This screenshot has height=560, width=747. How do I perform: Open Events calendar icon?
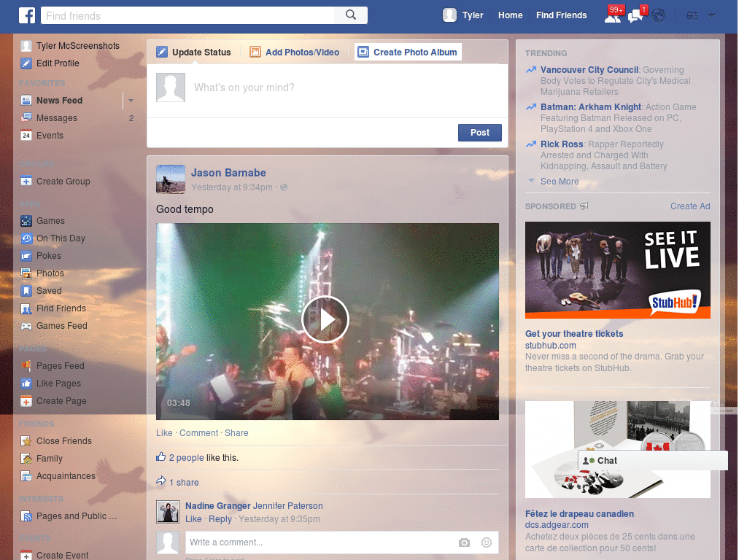26,135
